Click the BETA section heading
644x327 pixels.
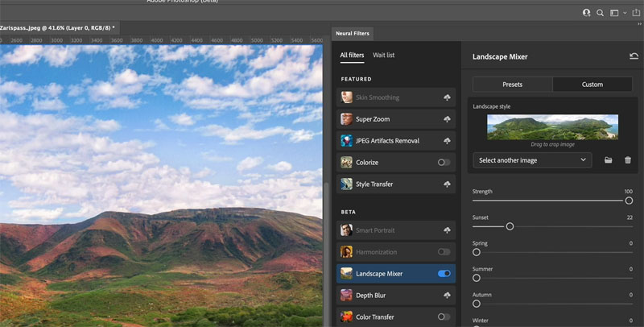[x=349, y=212]
